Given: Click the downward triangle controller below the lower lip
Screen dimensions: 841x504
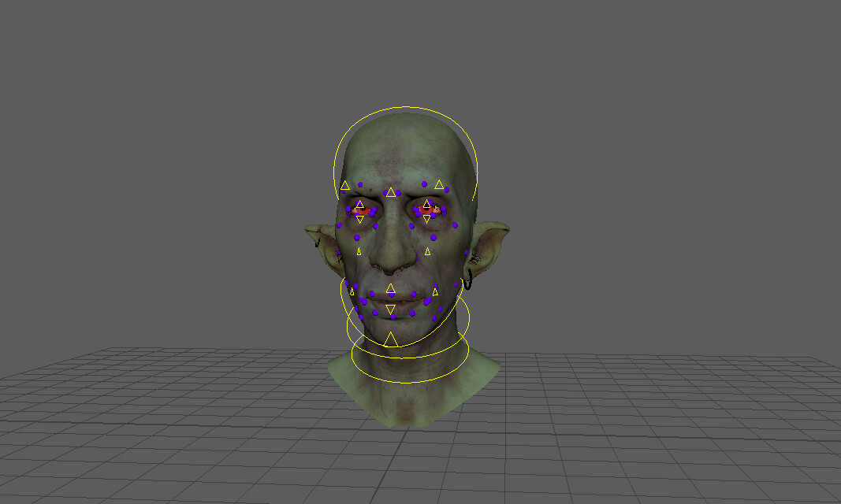Looking at the screenshot, I should click(x=390, y=306).
